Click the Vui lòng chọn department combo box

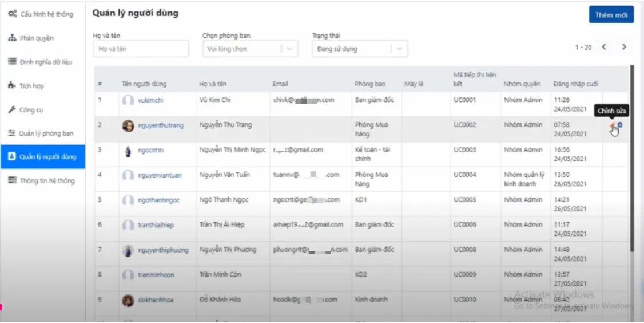point(250,49)
